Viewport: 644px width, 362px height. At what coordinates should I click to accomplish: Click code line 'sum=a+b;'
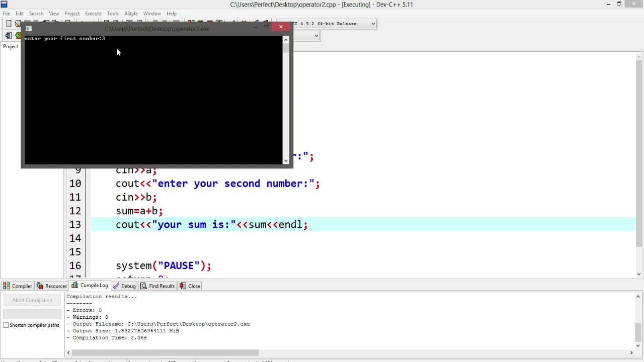(139, 211)
